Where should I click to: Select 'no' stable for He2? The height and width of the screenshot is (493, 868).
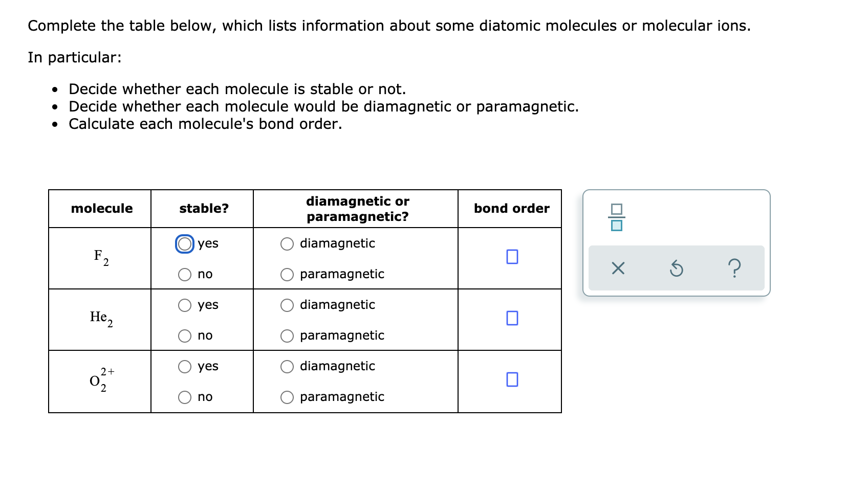[x=185, y=336]
